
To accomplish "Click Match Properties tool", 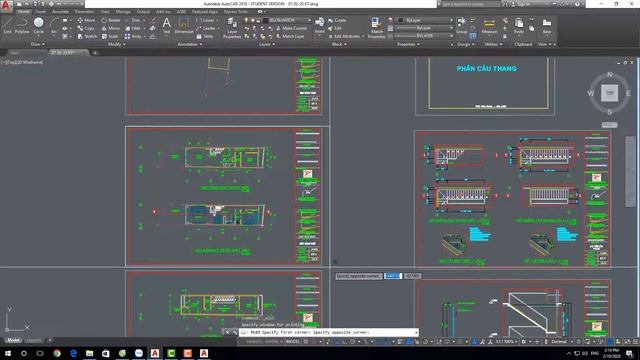I will point(376,28).
